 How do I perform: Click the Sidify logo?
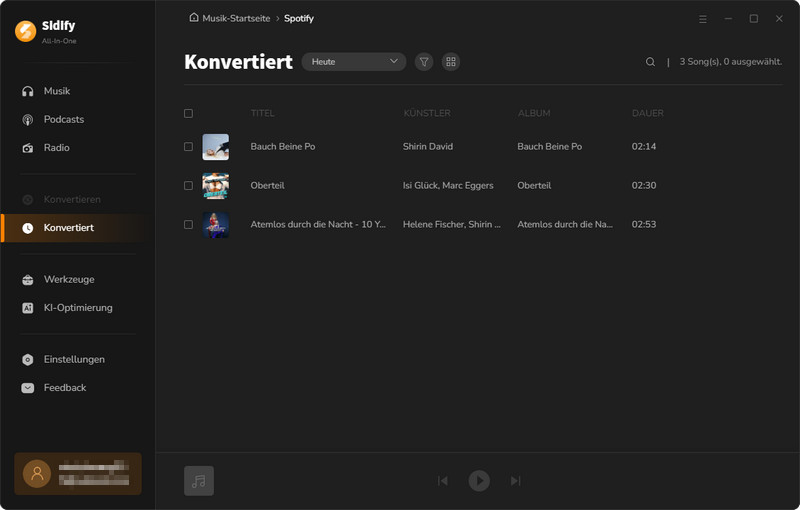click(26, 31)
